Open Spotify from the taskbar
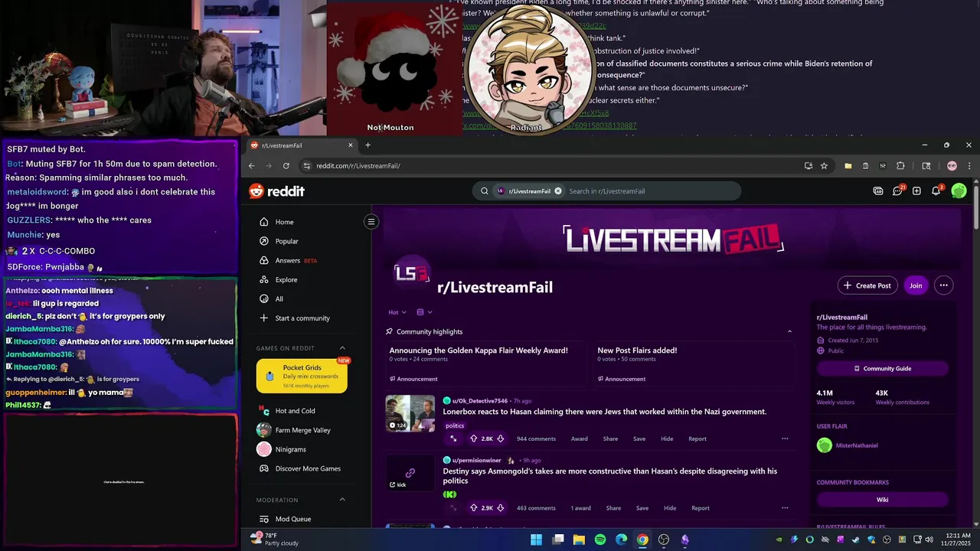This screenshot has height=551, width=980. coord(600,540)
